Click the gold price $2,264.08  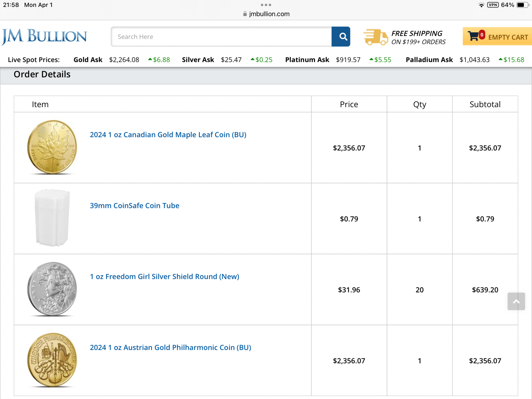[124, 60]
